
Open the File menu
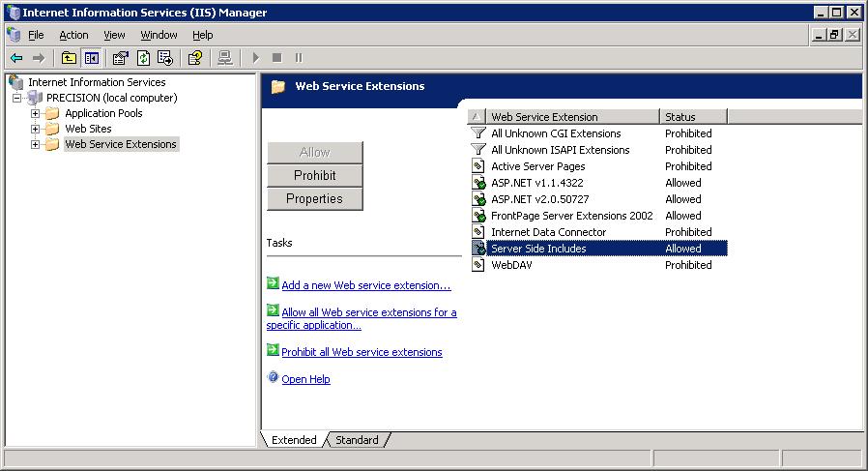(x=36, y=35)
